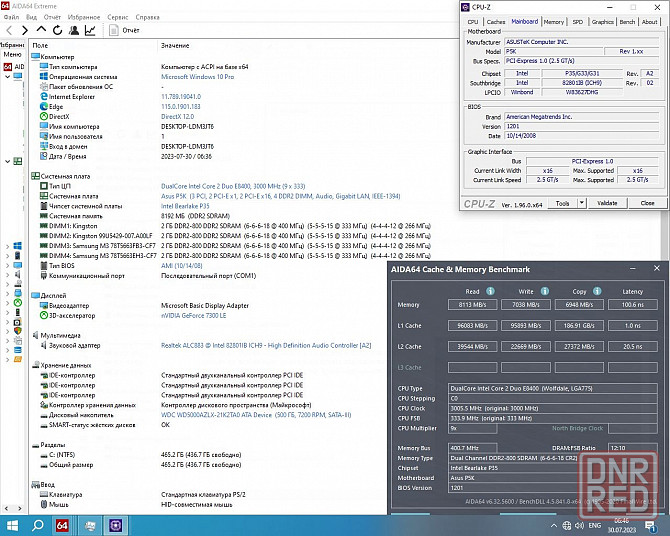Open the Сервис menu
Image resolution: width=670 pixels, height=536 pixels.
point(117,17)
